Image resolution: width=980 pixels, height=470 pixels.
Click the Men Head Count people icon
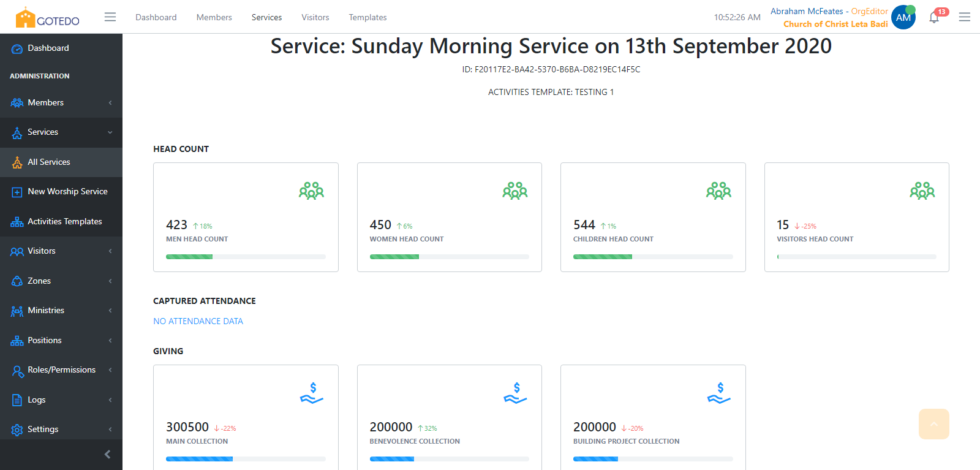pos(311,191)
